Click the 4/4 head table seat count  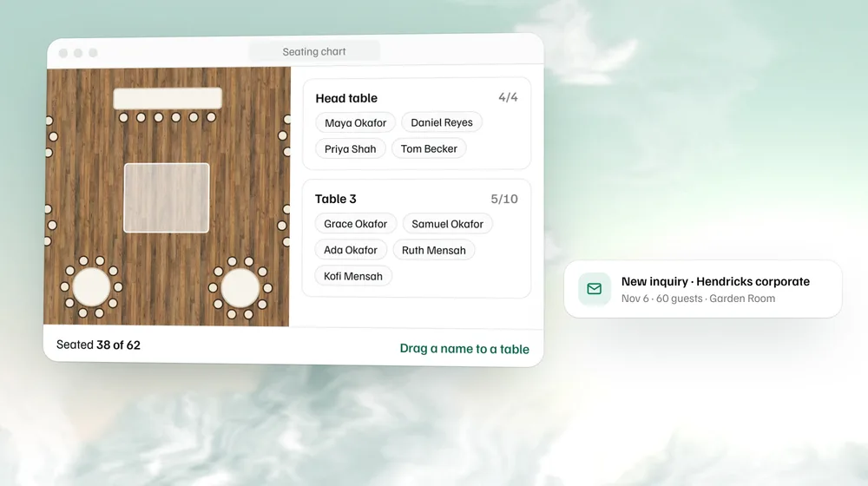508,97
